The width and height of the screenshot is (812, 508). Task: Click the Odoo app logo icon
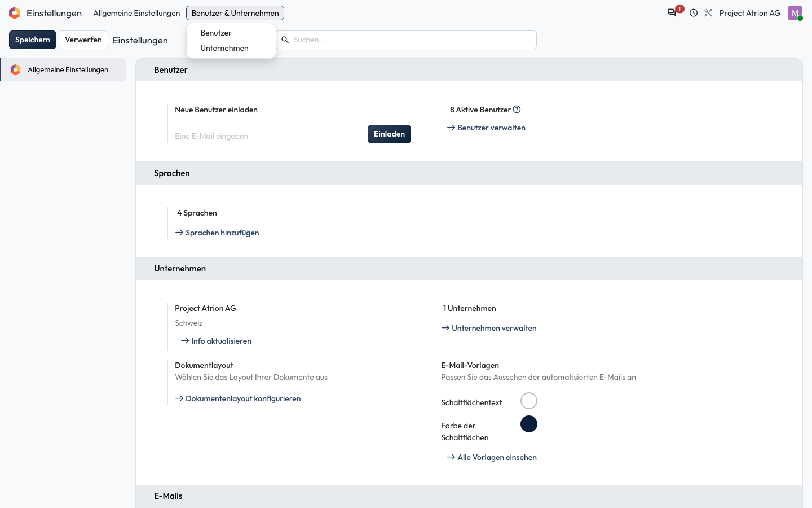[x=15, y=13]
